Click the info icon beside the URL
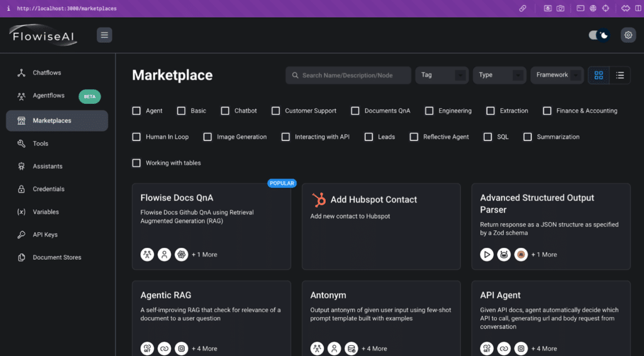 (8, 8)
